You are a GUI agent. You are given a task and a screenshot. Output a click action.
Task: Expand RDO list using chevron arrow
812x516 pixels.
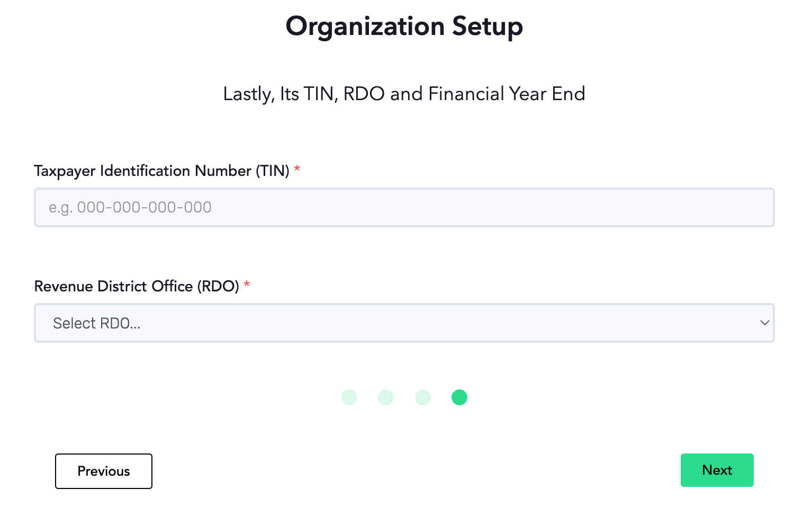click(764, 323)
